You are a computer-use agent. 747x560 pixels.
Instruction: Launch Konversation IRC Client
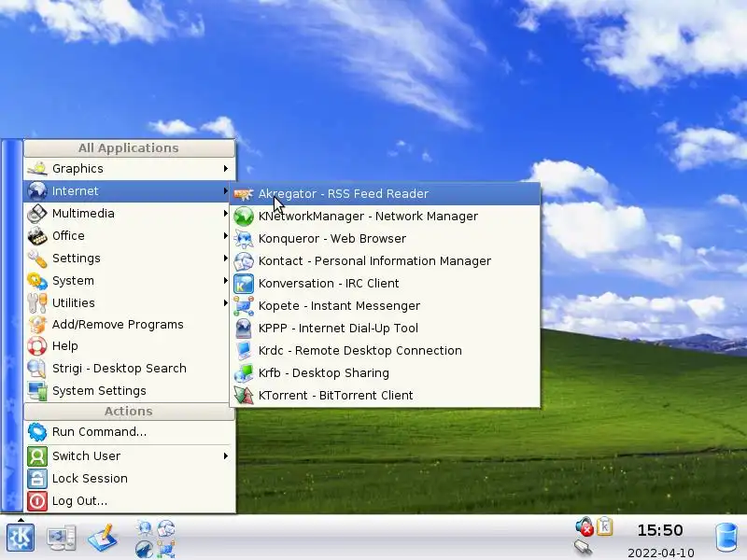pos(385,284)
